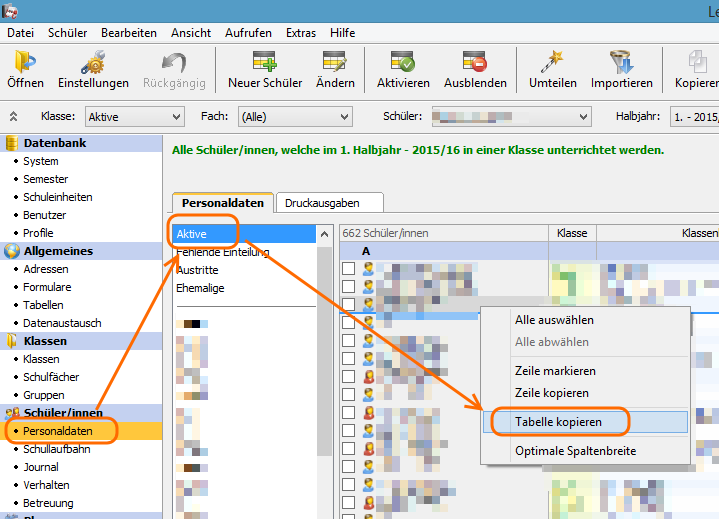Screen dimensions: 719x519
Task: Toggle the third student row checkbox
Action: click(x=349, y=304)
